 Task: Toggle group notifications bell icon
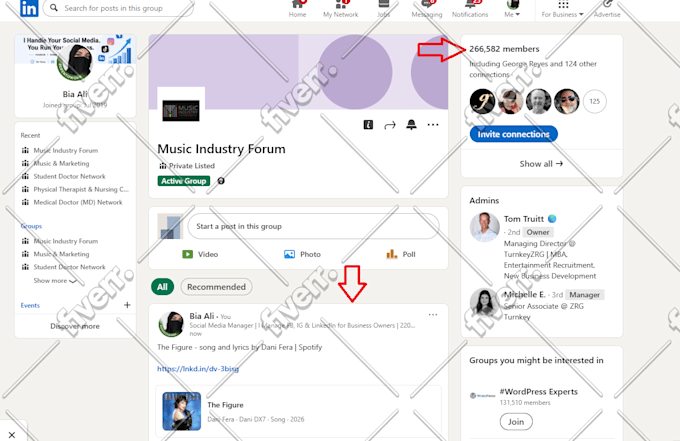(411, 125)
